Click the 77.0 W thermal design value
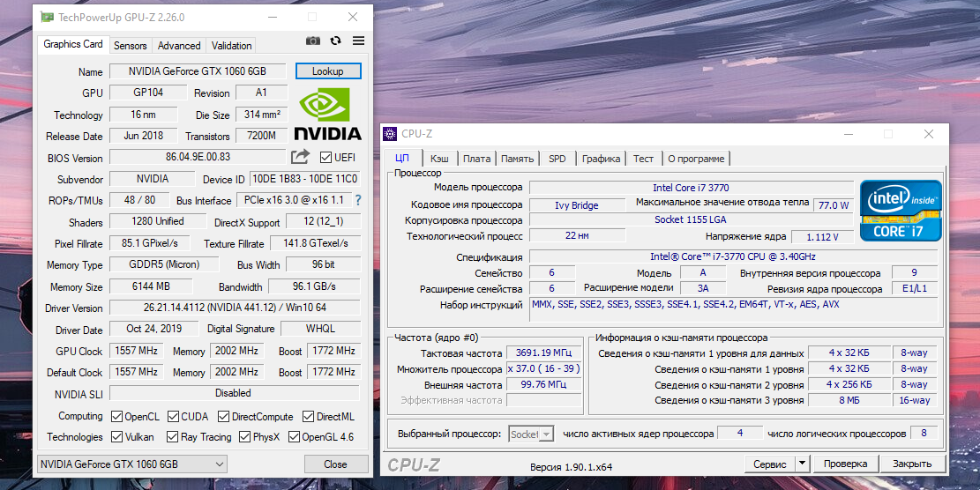The height and width of the screenshot is (490, 980). [x=834, y=204]
